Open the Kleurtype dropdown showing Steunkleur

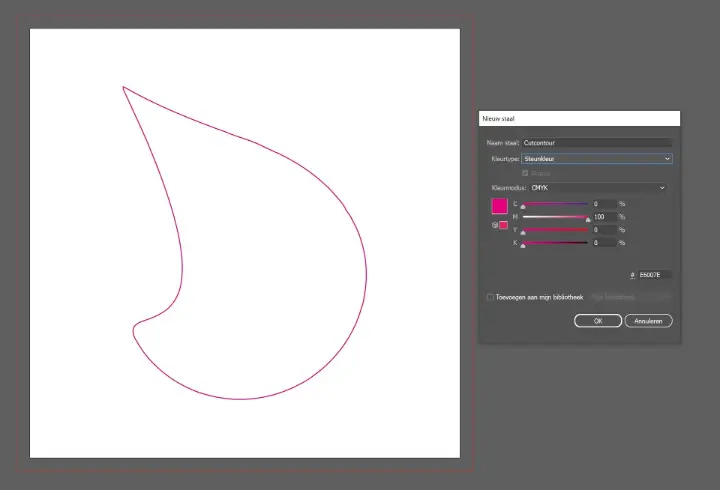tap(596, 159)
